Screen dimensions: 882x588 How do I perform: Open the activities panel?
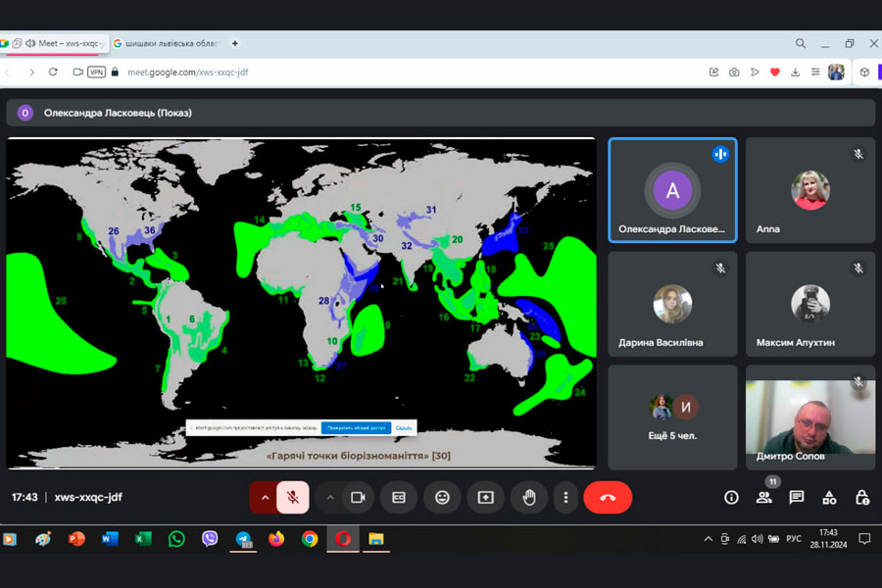(829, 497)
